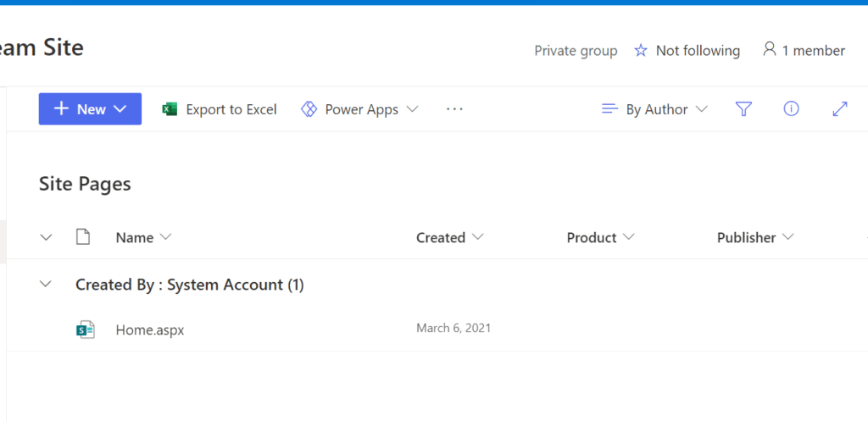Click the plus icon on New button
The height and width of the screenshot is (421, 868).
point(61,108)
